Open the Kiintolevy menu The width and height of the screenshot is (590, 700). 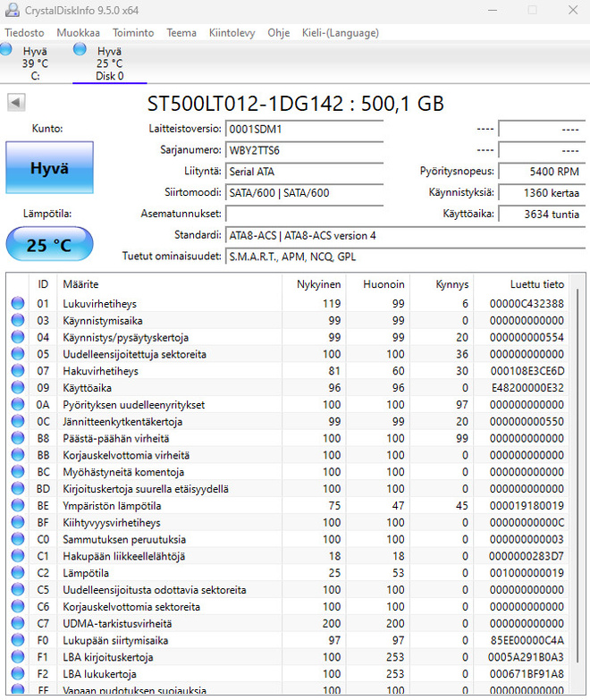tap(232, 33)
